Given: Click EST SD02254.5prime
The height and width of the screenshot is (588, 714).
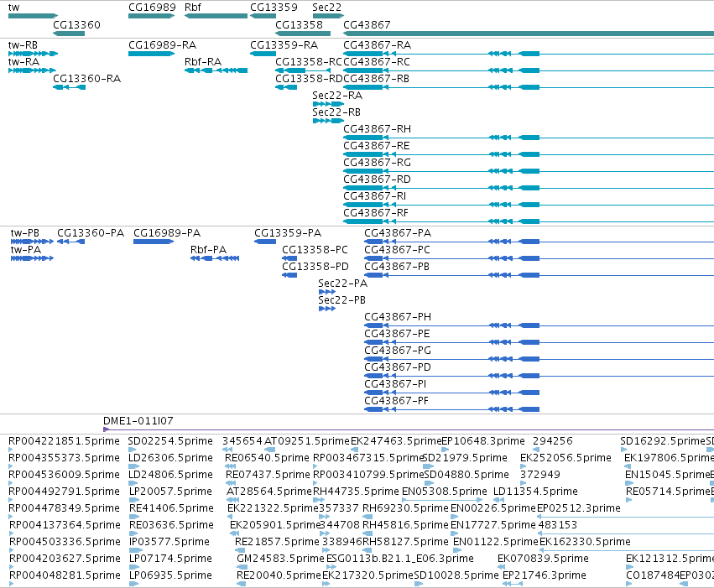Looking at the screenshot, I should [170, 441].
